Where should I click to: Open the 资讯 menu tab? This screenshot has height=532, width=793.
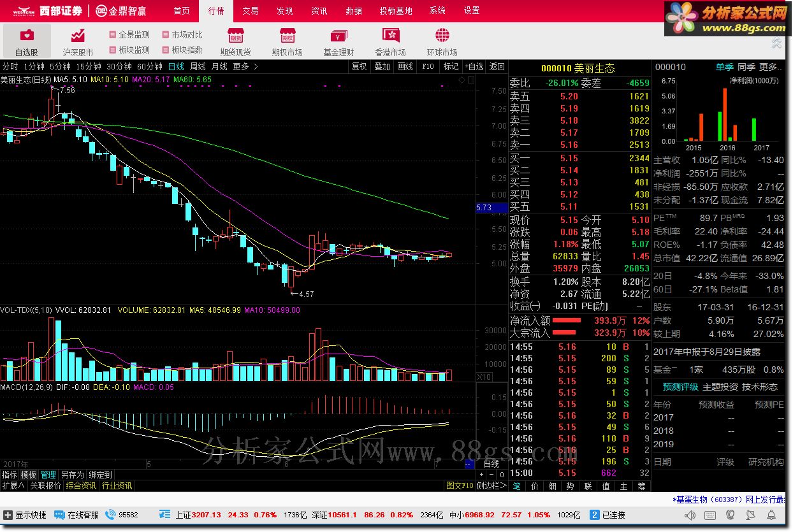(319, 11)
